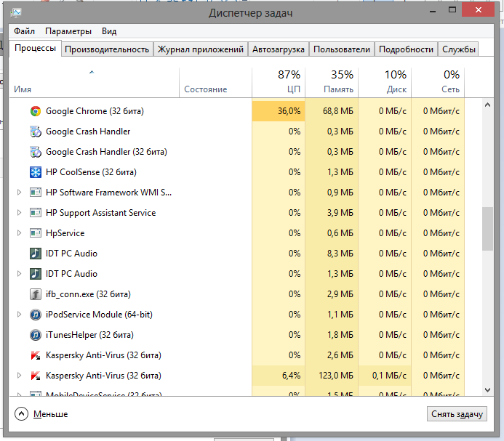Sort processes by the ЦП column header

279,81
